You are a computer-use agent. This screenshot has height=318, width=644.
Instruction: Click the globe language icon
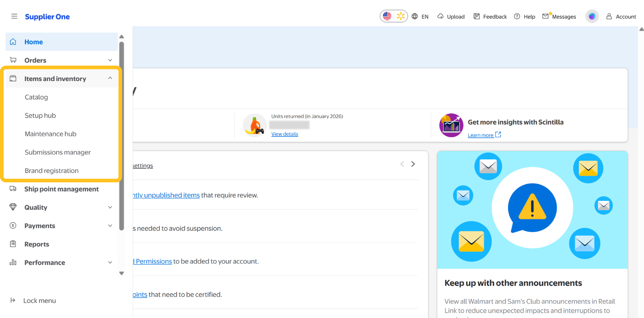(x=415, y=17)
